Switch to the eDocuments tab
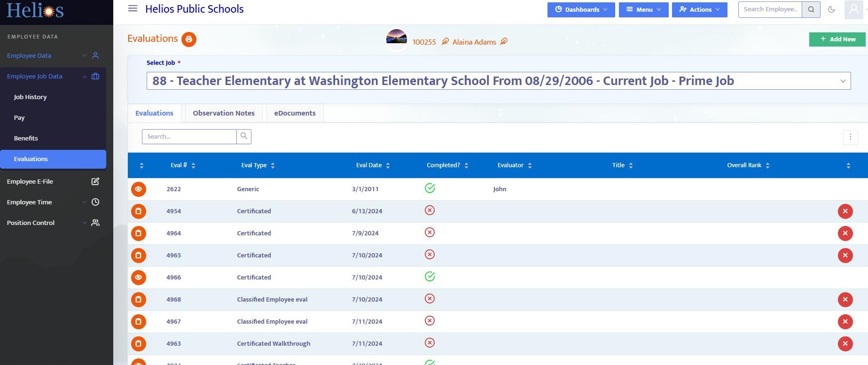The width and height of the screenshot is (868, 365). point(295,113)
